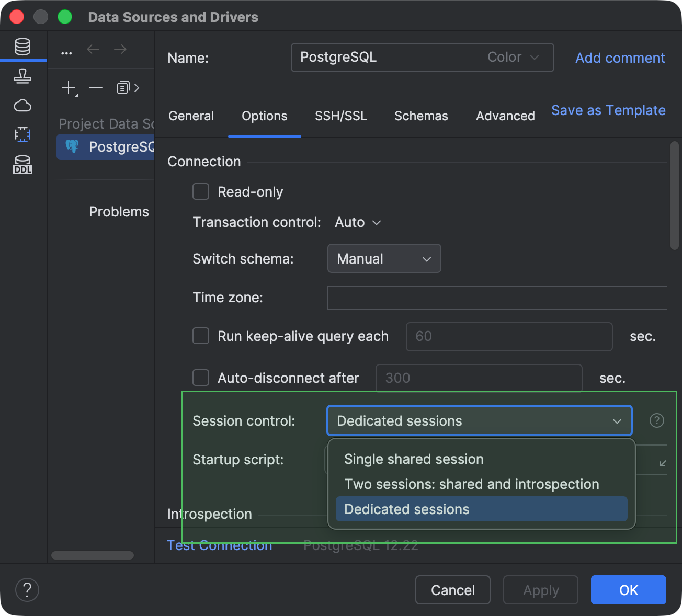Click the keep-alive seconds field showing 60
Image resolution: width=682 pixels, height=616 pixels.
(509, 336)
